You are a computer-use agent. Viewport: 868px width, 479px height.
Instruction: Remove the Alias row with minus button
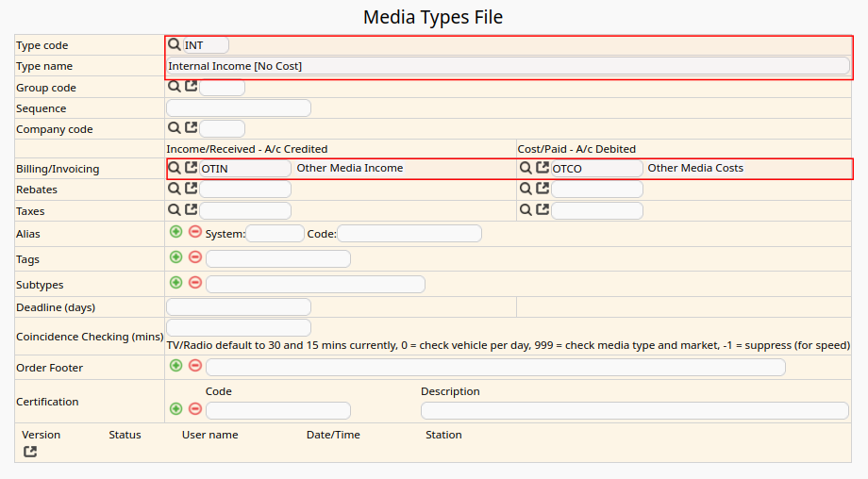tap(195, 232)
